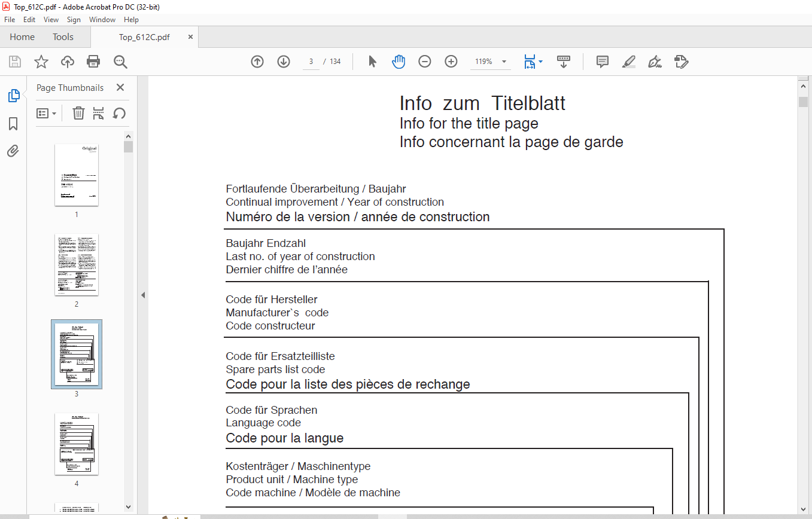Select page 4 thumbnail
The width and height of the screenshot is (812, 519).
coord(77,444)
